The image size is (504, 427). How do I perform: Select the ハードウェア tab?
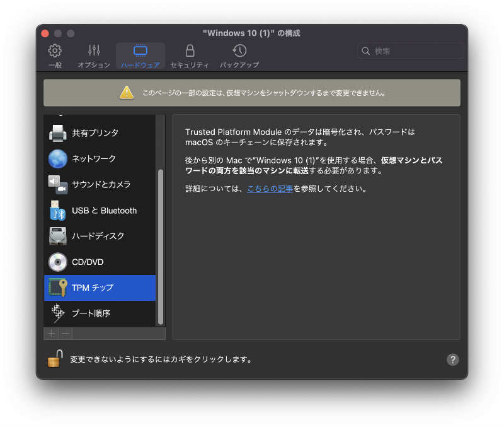click(140, 56)
